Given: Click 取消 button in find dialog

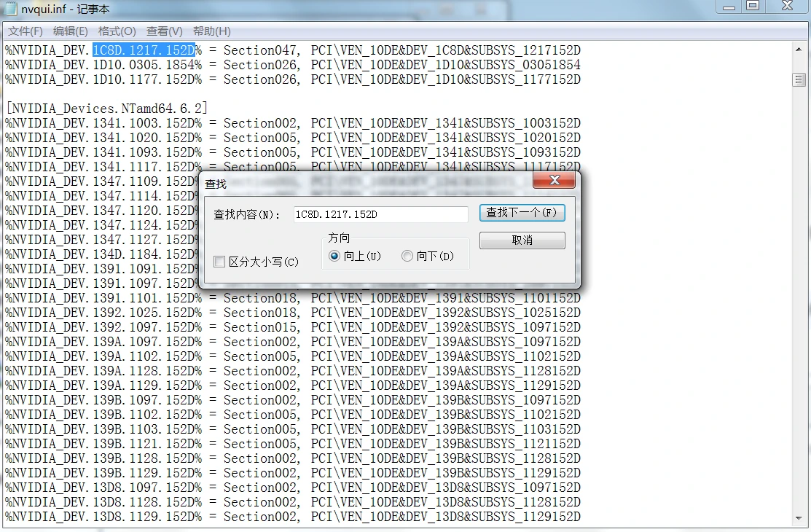Looking at the screenshot, I should pyautogui.click(x=522, y=240).
